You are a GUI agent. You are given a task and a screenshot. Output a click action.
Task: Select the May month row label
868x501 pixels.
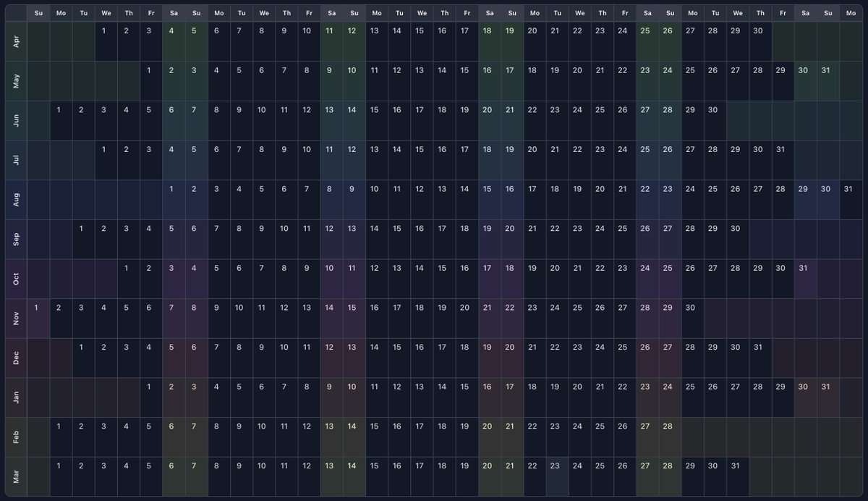16,81
